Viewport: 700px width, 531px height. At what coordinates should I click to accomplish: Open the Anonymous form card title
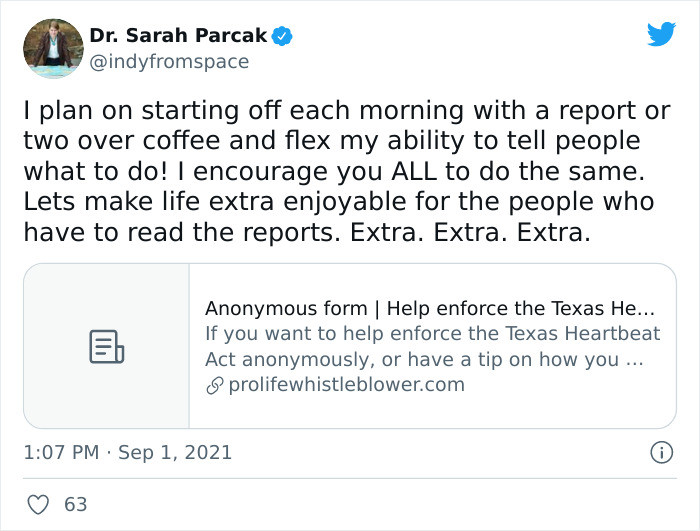pyautogui.click(x=429, y=308)
